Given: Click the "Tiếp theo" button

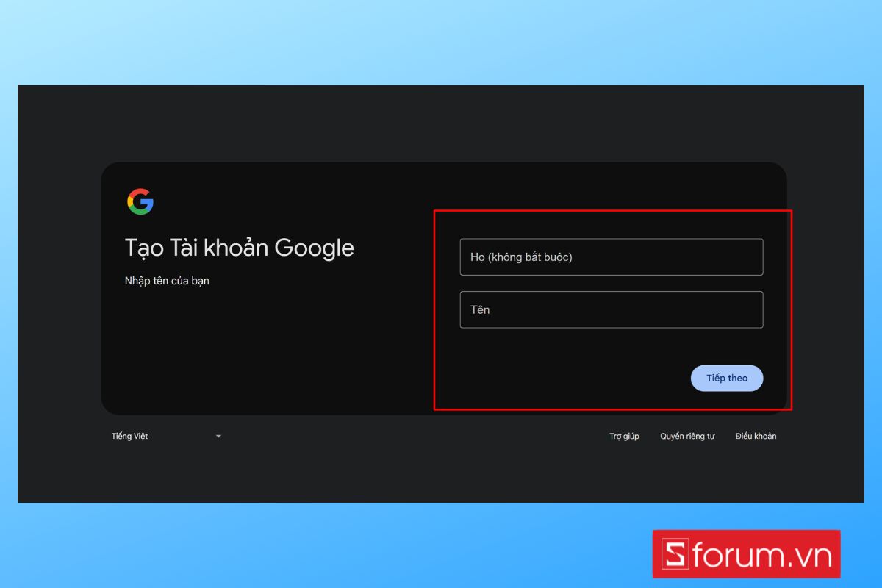Looking at the screenshot, I should pyautogui.click(x=727, y=378).
